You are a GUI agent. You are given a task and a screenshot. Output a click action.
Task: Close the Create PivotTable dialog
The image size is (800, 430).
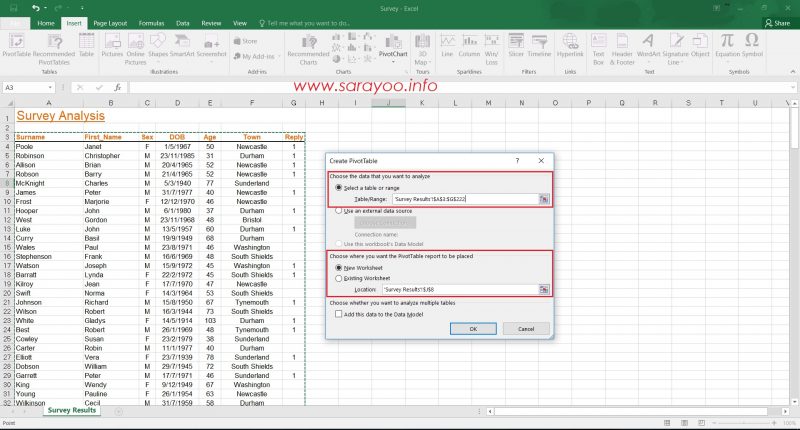click(x=541, y=161)
